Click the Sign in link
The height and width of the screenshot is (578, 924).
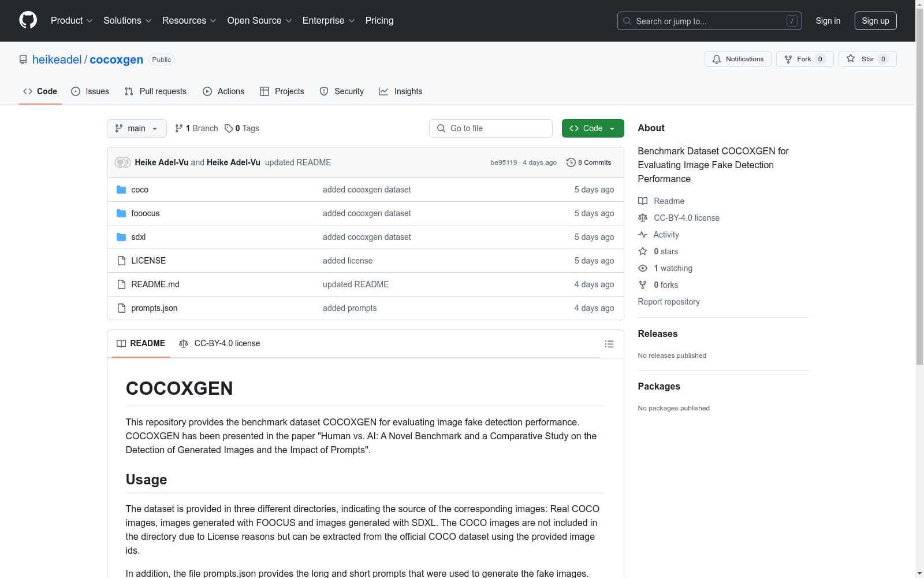tap(828, 21)
